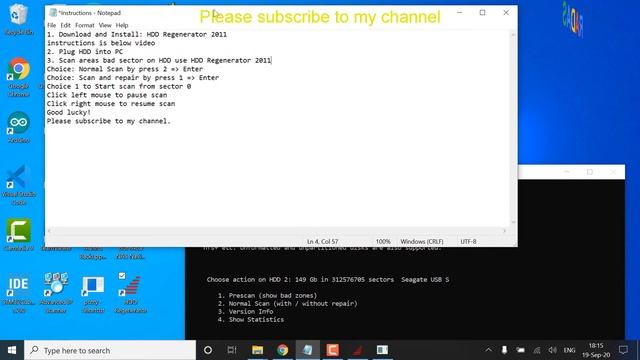Click the ENG language indicator
This screenshot has width=640, height=360.
(x=569, y=350)
